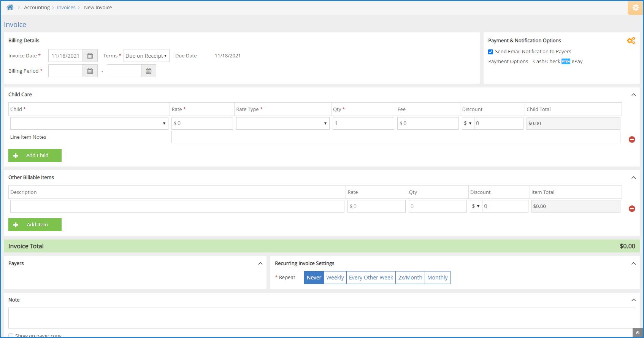Viewport: 644px width, 338px height.
Task: Navigate to Accounting in breadcrumb
Action: pyautogui.click(x=37, y=8)
